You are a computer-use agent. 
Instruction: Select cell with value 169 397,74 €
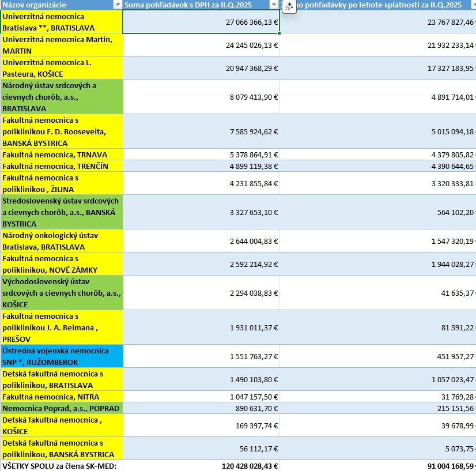coord(201,425)
